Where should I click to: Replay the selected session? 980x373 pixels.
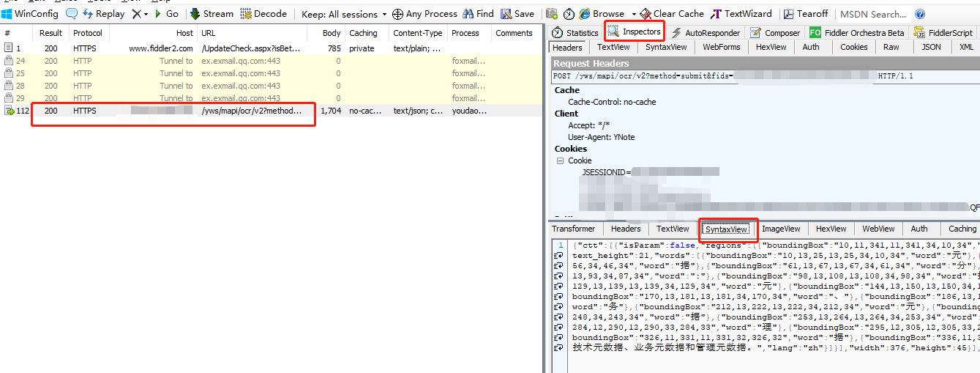pos(103,14)
